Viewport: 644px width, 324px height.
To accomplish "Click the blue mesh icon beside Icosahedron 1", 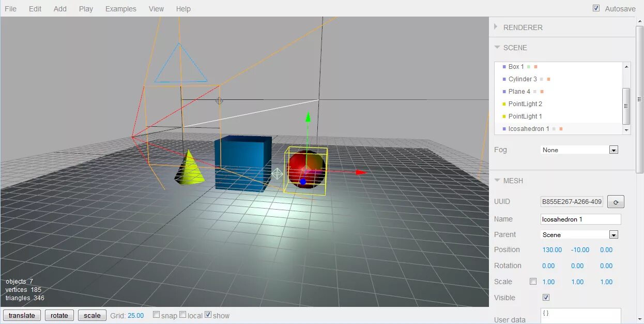I will [x=504, y=129].
